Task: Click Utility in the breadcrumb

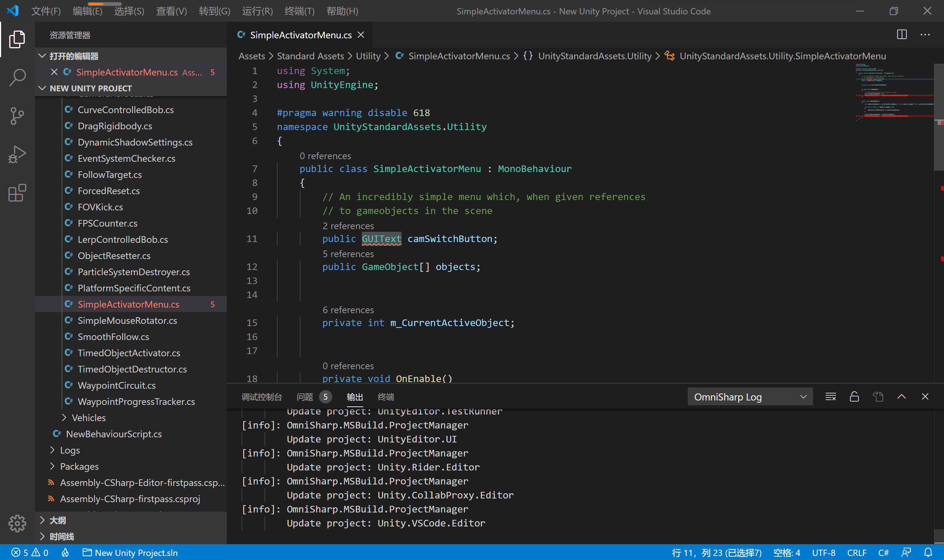Action: (x=368, y=56)
